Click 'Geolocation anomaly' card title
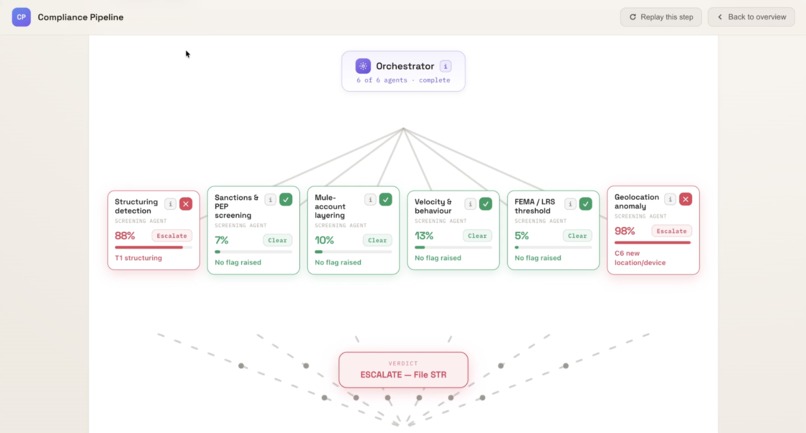Image resolution: width=806 pixels, height=433 pixels. (636, 202)
